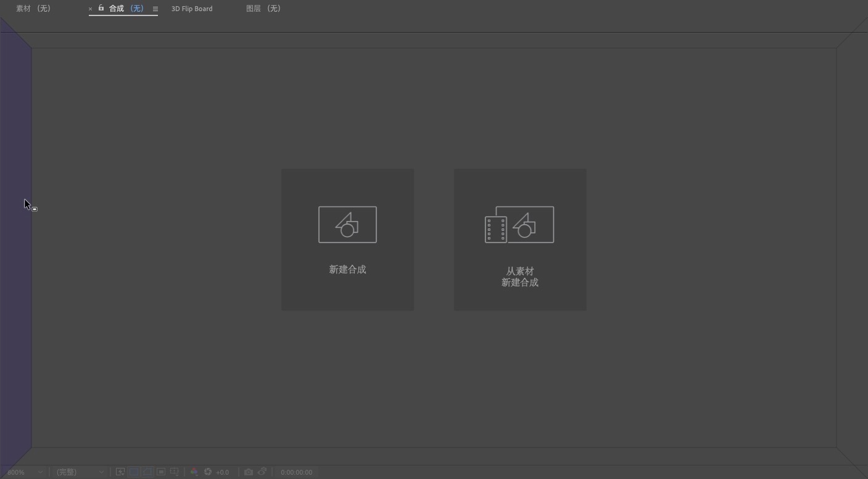This screenshot has width=868, height=479.
Task: Open show channel and color management icon
Action: pyautogui.click(x=194, y=472)
